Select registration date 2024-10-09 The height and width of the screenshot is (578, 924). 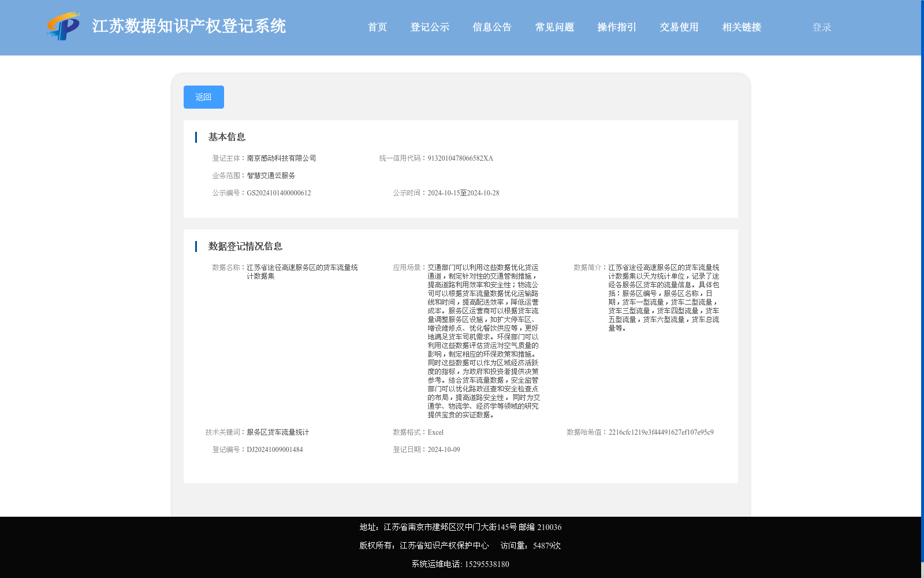tap(444, 450)
